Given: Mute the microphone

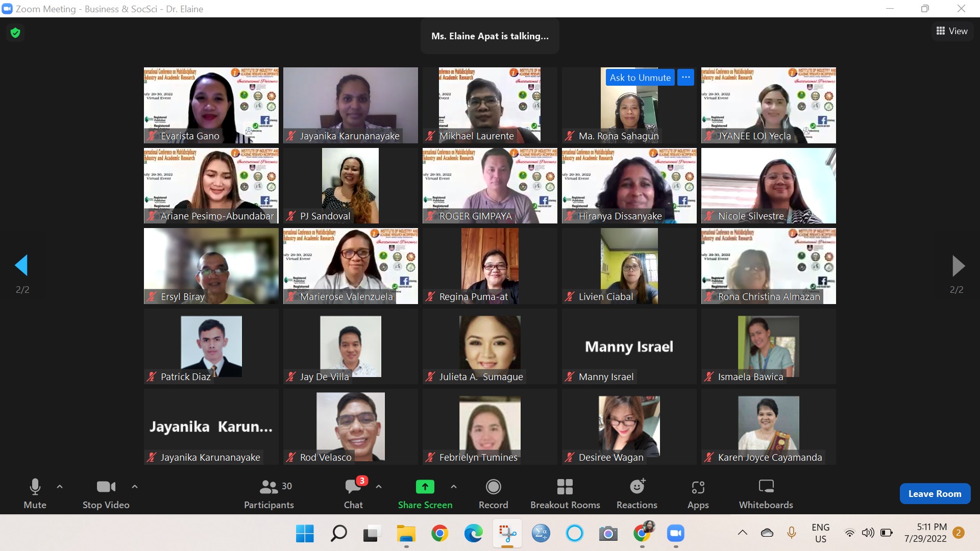Looking at the screenshot, I should coord(35,493).
